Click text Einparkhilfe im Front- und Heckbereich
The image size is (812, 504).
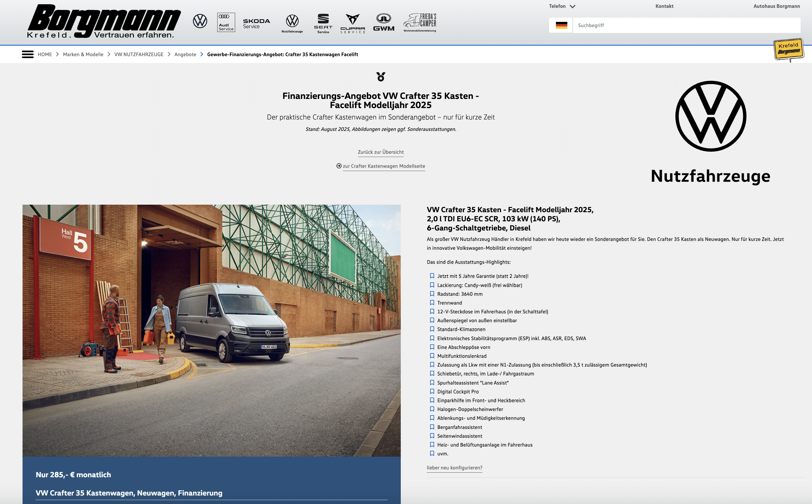pyautogui.click(x=481, y=400)
